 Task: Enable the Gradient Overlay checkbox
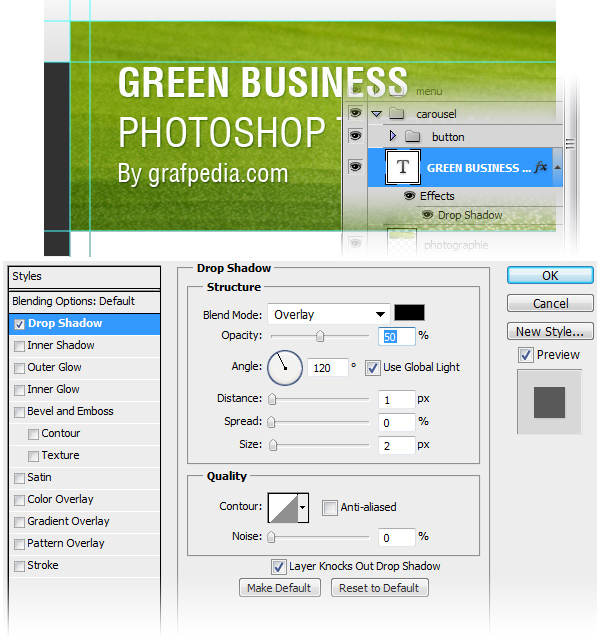(x=19, y=522)
